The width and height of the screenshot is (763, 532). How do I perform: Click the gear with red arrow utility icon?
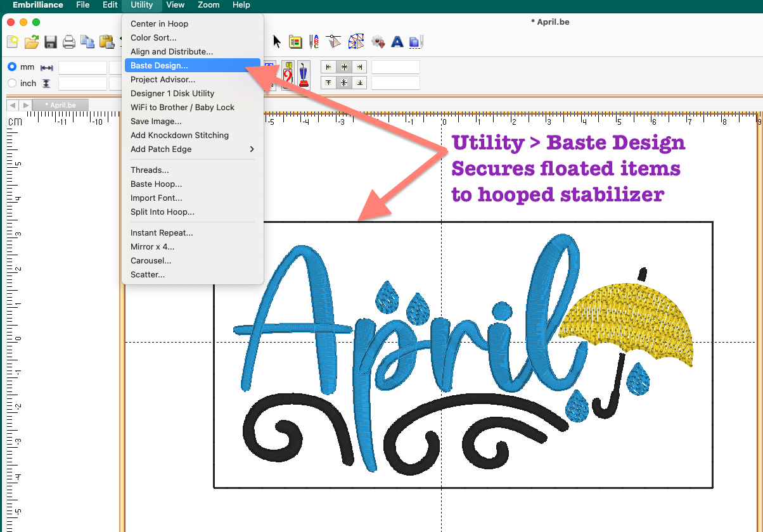[378, 41]
